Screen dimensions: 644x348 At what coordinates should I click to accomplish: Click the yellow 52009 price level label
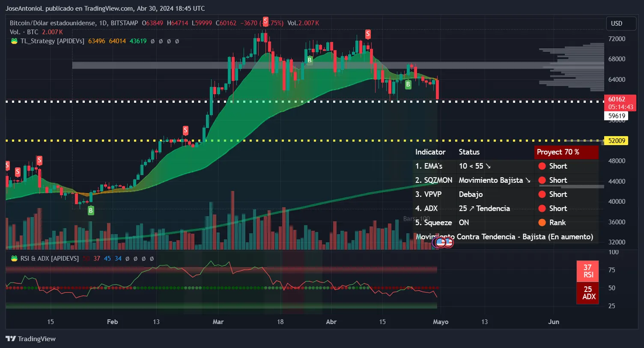click(617, 141)
